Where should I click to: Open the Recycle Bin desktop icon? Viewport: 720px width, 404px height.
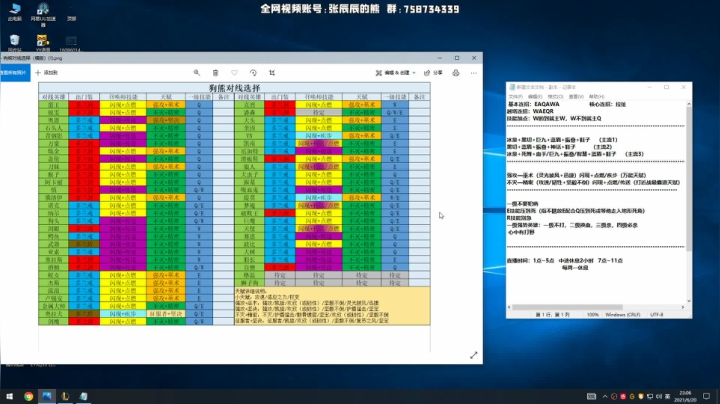pos(15,43)
